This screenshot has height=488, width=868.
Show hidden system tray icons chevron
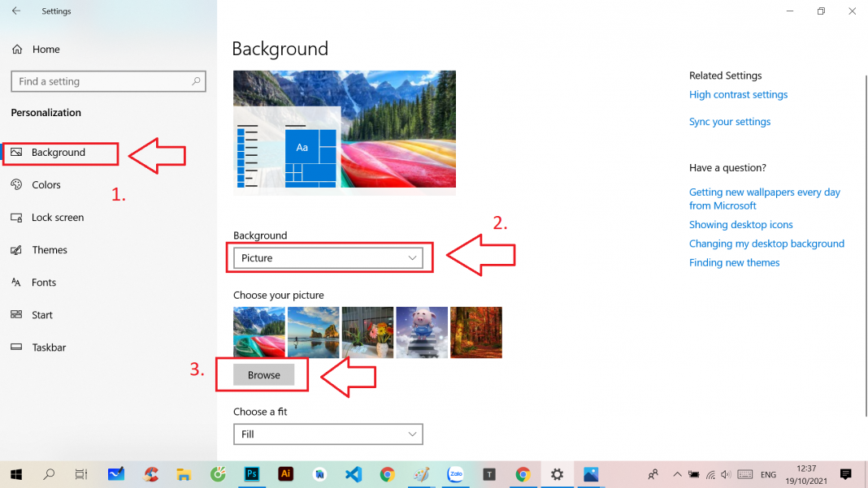pos(676,474)
